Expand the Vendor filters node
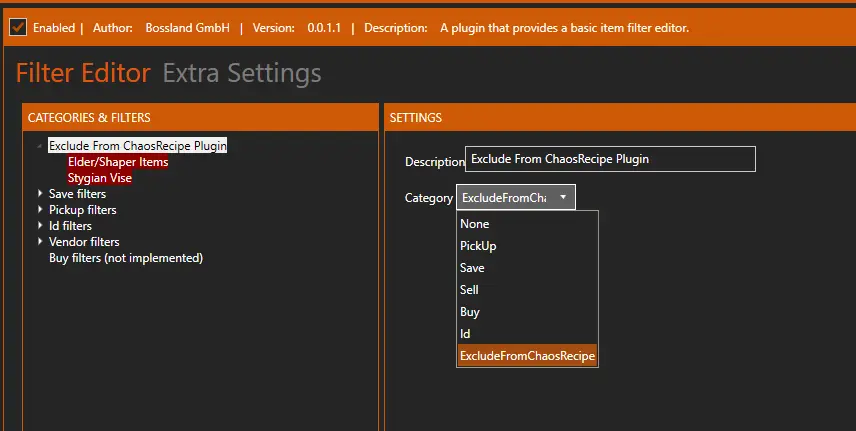 tap(40, 241)
